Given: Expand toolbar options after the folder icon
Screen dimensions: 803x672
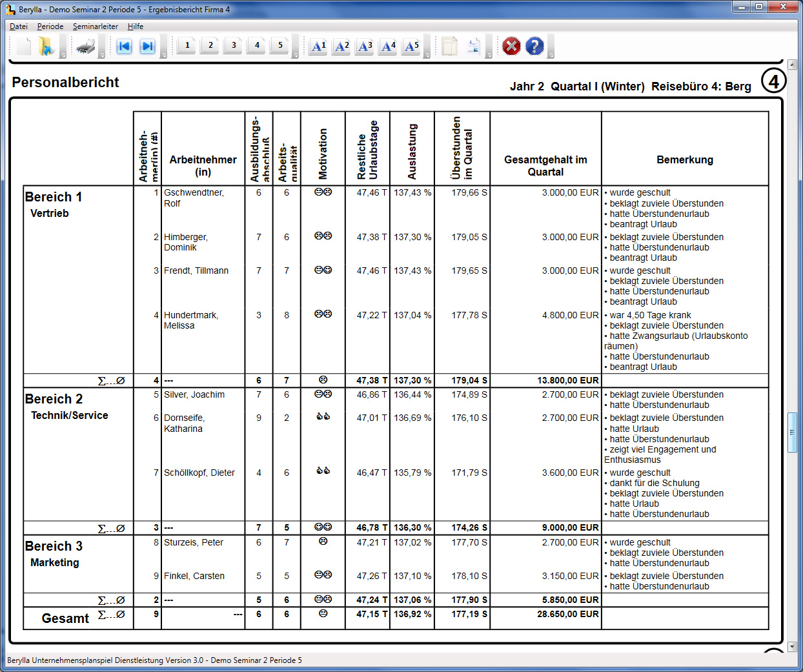Looking at the screenshot, I should pos(63,46).
